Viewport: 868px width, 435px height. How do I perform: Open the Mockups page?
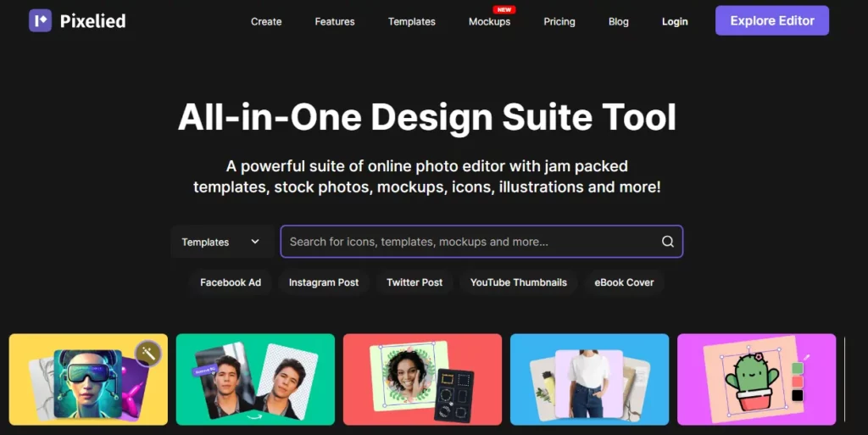coord(489,21)
